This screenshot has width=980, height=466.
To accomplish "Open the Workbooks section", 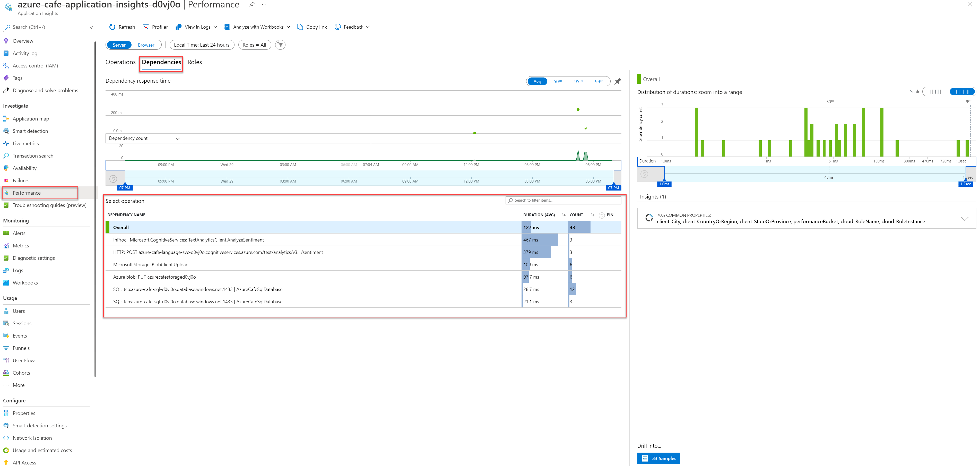I will (x=25, y=282).
